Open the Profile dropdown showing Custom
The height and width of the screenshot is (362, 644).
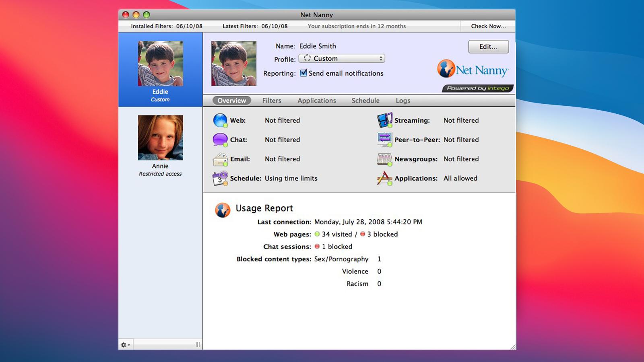[342, 58]
